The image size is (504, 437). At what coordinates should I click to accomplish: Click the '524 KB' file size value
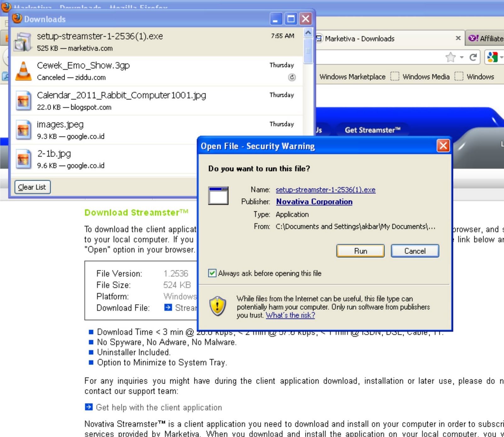(177, 285)
